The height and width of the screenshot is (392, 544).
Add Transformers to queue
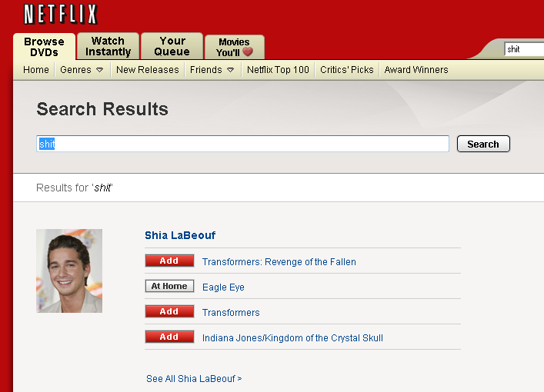pos(169,311)
